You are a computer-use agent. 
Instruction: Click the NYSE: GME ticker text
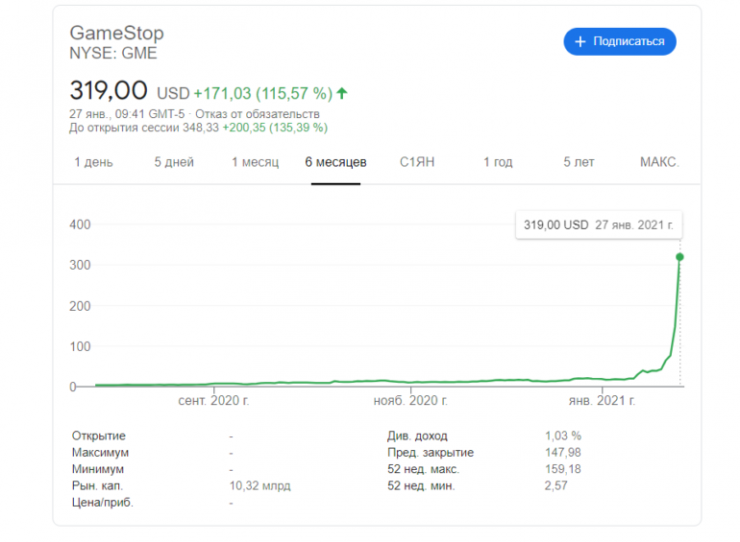[113, 53]
